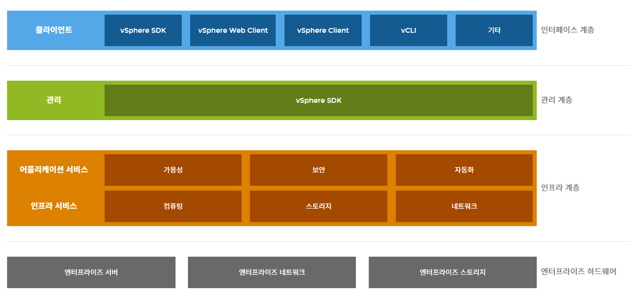Click the 인프라 서비스 label
The image size is (644, 305).
point(54,206)
